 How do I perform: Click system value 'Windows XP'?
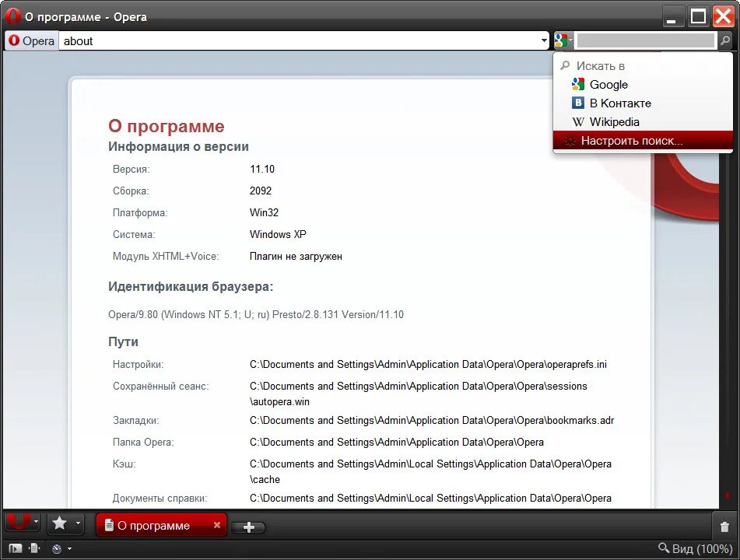(278, 234)
